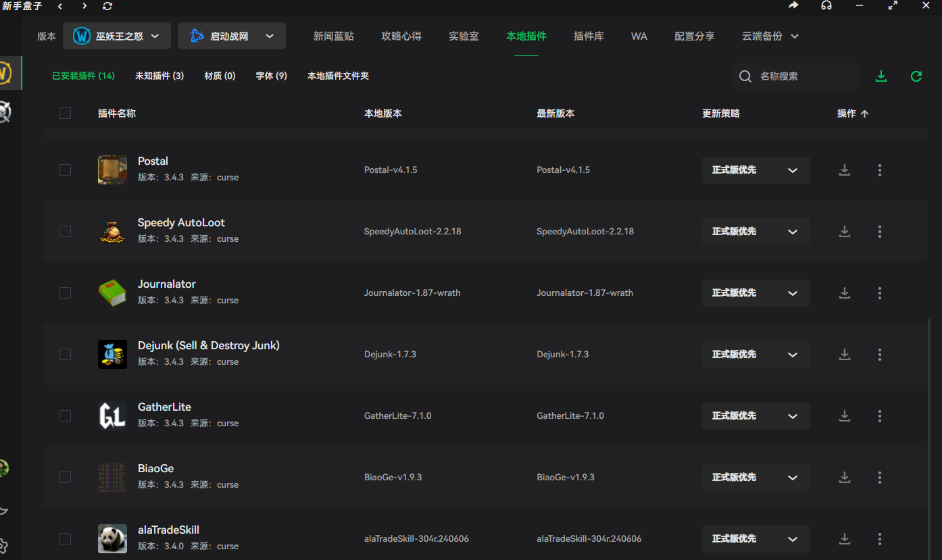Open the three-dot menu for Speedy AutoLoot

880,232
